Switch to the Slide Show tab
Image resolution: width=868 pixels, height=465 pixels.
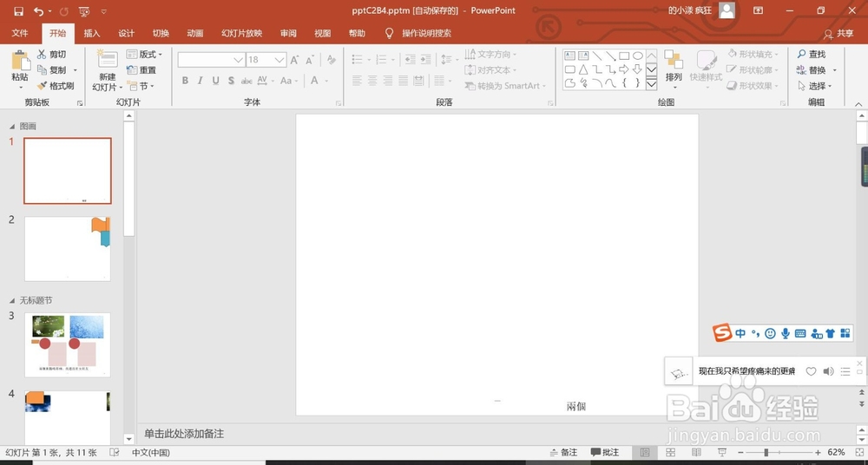[242, 33]
